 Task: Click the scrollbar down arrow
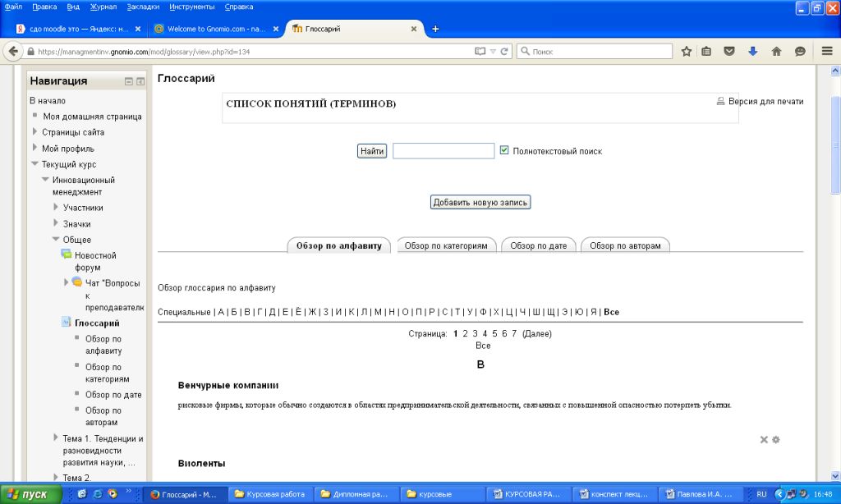point(835,475)
